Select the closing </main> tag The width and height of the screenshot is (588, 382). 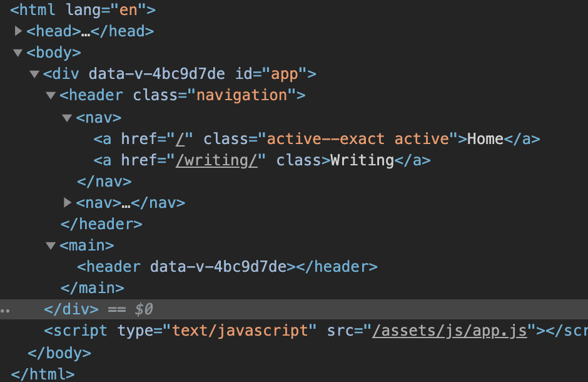click(x=92, y=288)
